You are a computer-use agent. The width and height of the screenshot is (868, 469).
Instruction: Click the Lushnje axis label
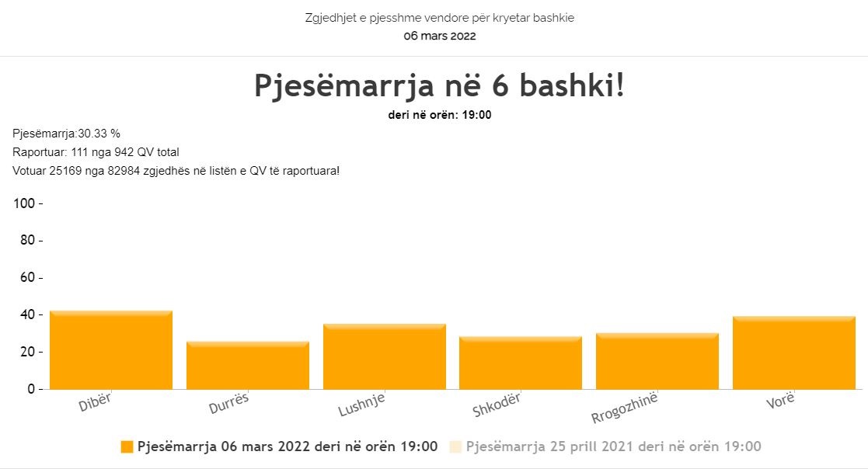pos(361,405)
